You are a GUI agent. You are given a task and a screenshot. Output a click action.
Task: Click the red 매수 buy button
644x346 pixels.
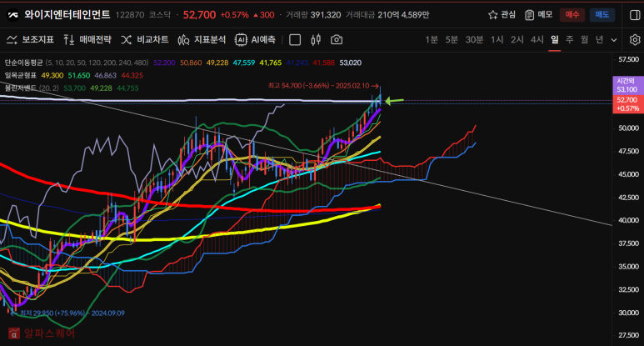(x=572, y=15)
